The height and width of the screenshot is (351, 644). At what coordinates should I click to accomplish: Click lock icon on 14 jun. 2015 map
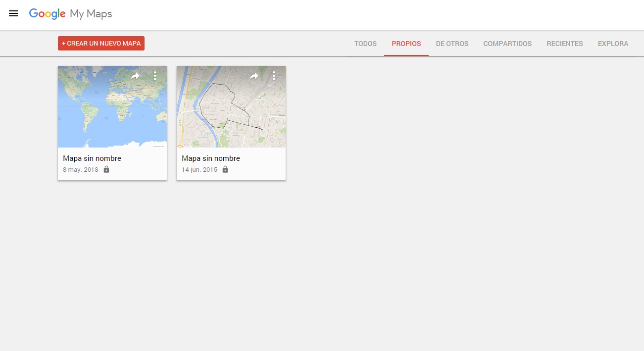[225, 169]
